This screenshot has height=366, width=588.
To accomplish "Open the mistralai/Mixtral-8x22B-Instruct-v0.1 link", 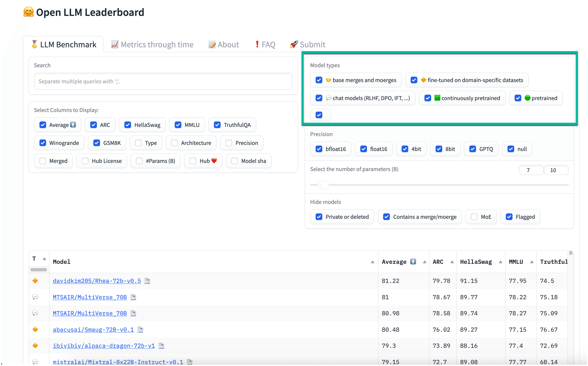I will pyautogui.click(x=118, y=362).
